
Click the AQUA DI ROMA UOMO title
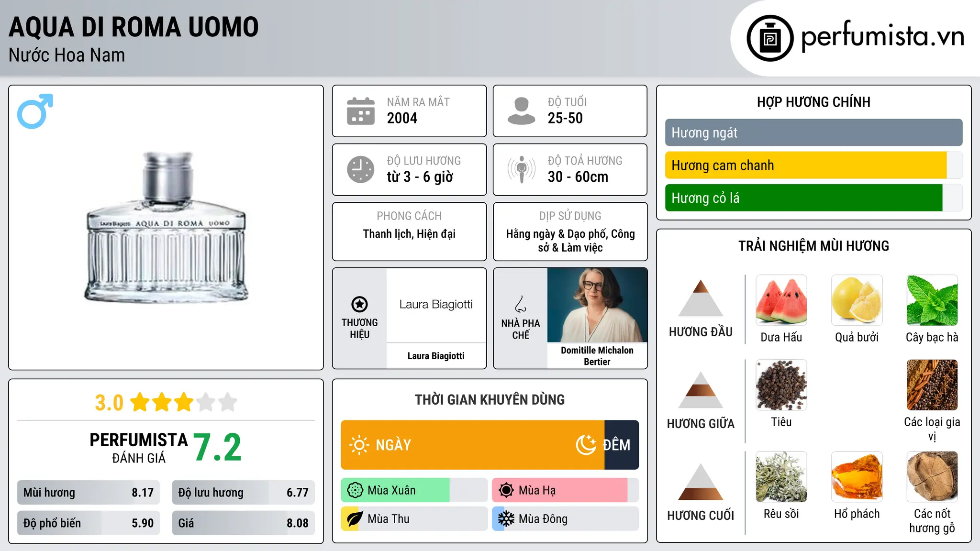tap(134, 27)
